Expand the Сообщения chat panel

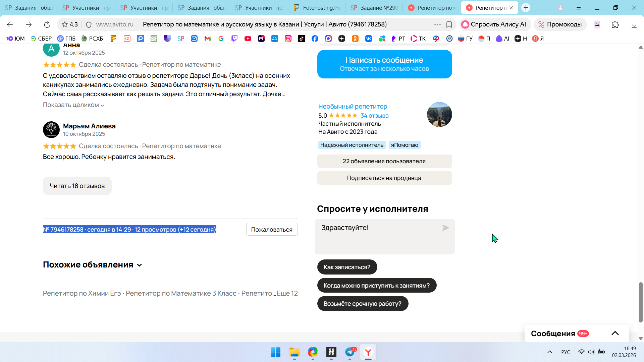(x=615, y=333)
